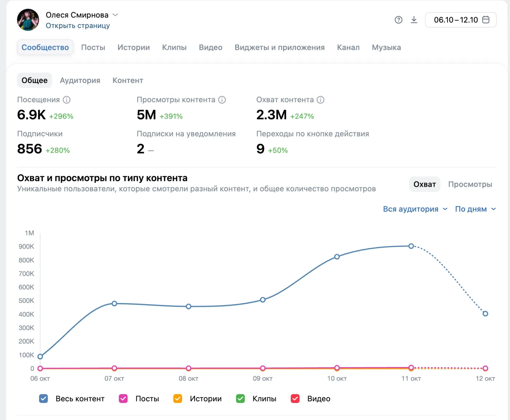This screenshot has width=510, height=420.
Task: Open the calendar icon in date range
Action: pos(486,20)
